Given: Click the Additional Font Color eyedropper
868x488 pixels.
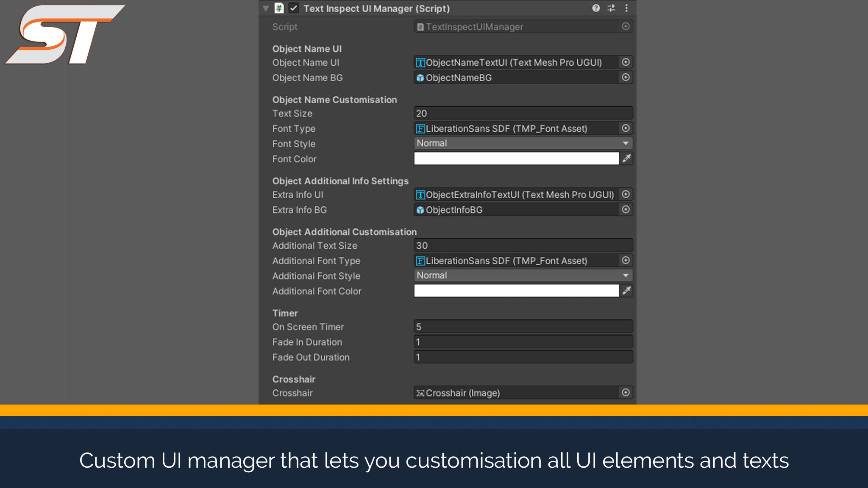Looking at the screenshot, I should click(x=627, y=291).
